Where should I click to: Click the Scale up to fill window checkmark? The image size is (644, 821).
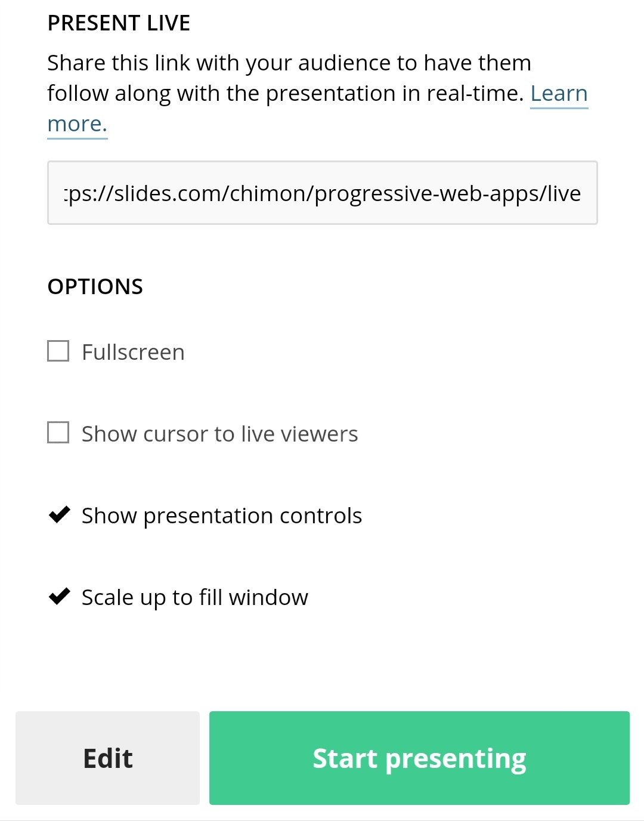(x=59, y=597)
